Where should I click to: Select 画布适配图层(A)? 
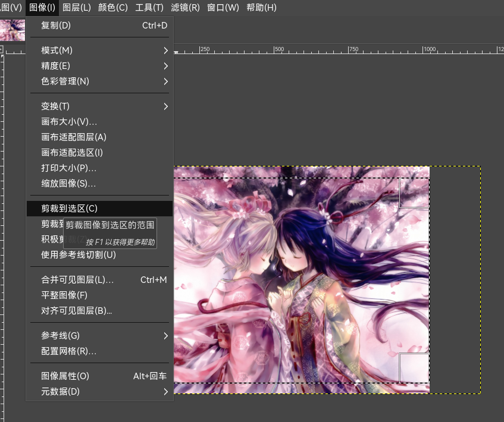pos(99,137)
